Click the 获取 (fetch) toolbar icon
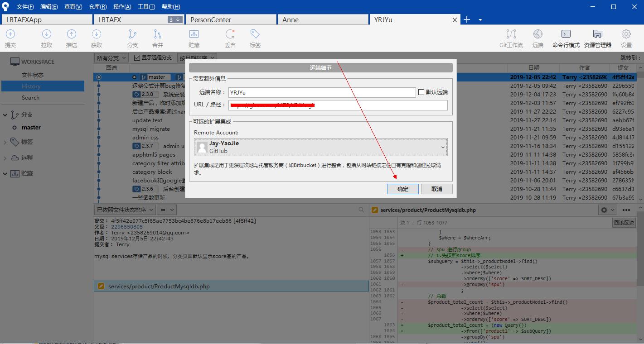The height and width of the screenshot is (344, 644). (96, 34)
